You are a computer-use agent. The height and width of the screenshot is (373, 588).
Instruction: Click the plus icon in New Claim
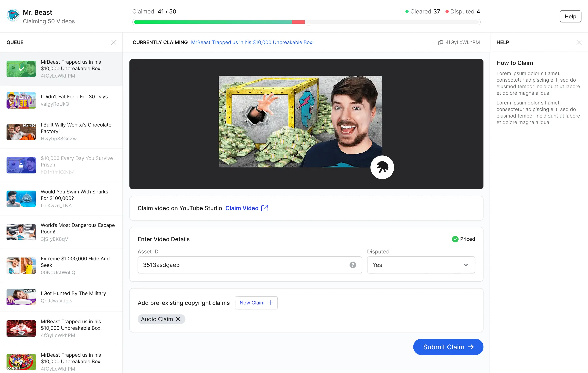pos(270,303)
